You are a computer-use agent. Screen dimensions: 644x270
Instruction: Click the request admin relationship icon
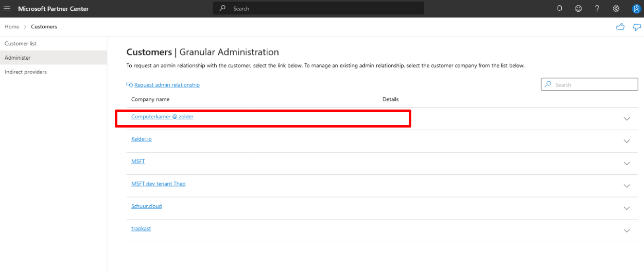130,85
